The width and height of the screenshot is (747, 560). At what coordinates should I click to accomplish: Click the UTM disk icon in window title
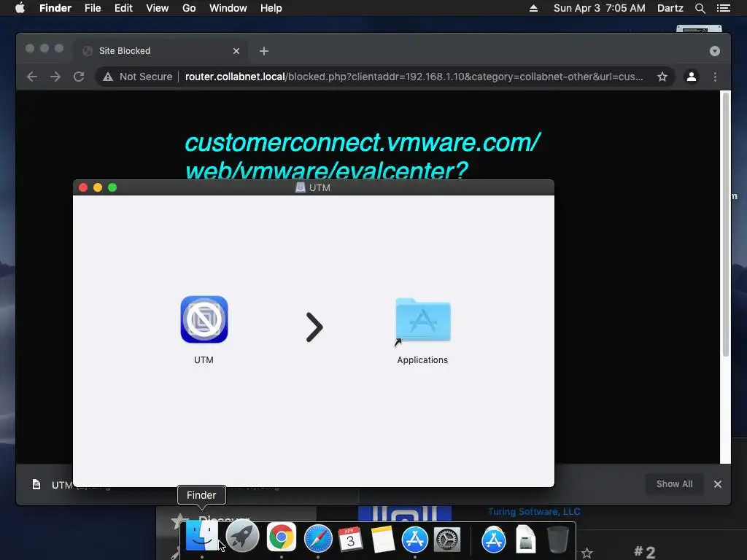(300, 187)
